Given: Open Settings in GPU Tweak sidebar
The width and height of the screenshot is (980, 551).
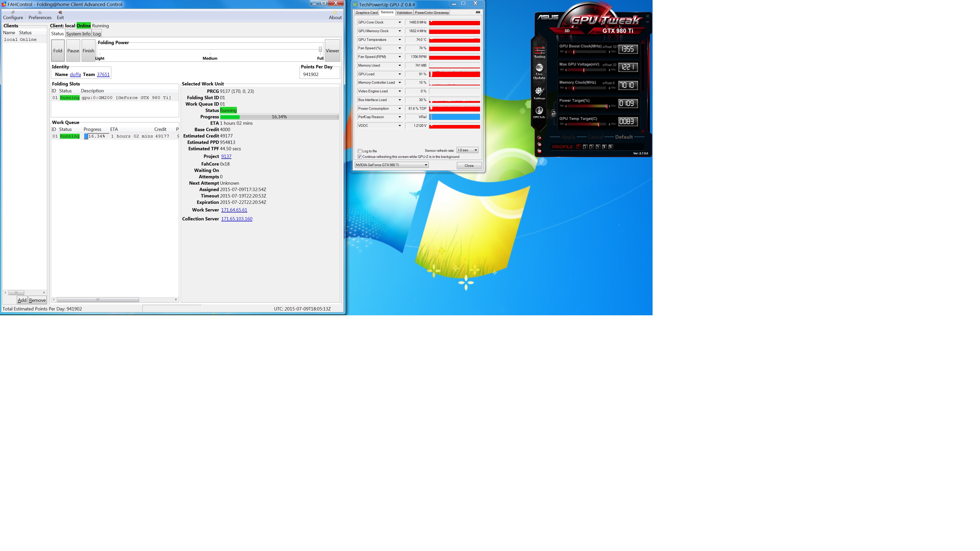Looking at the screenshot, I should [x=539, y=94].
